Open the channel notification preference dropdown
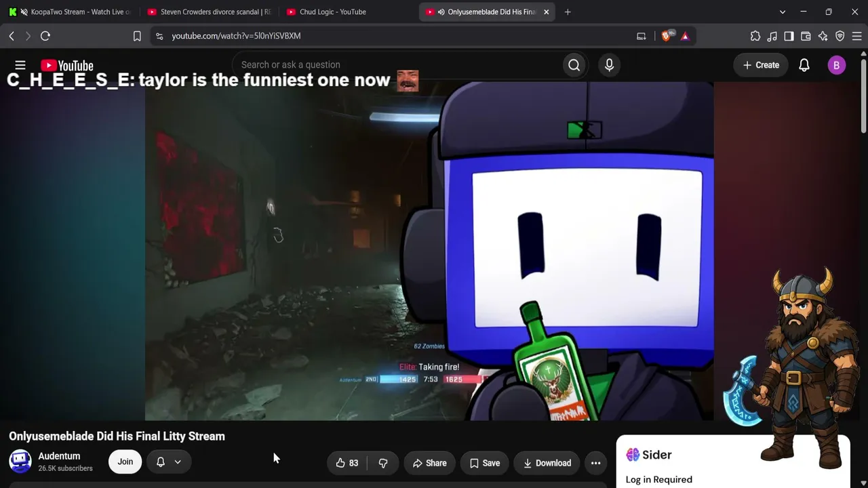868x488 pixels. coord(169,462)
